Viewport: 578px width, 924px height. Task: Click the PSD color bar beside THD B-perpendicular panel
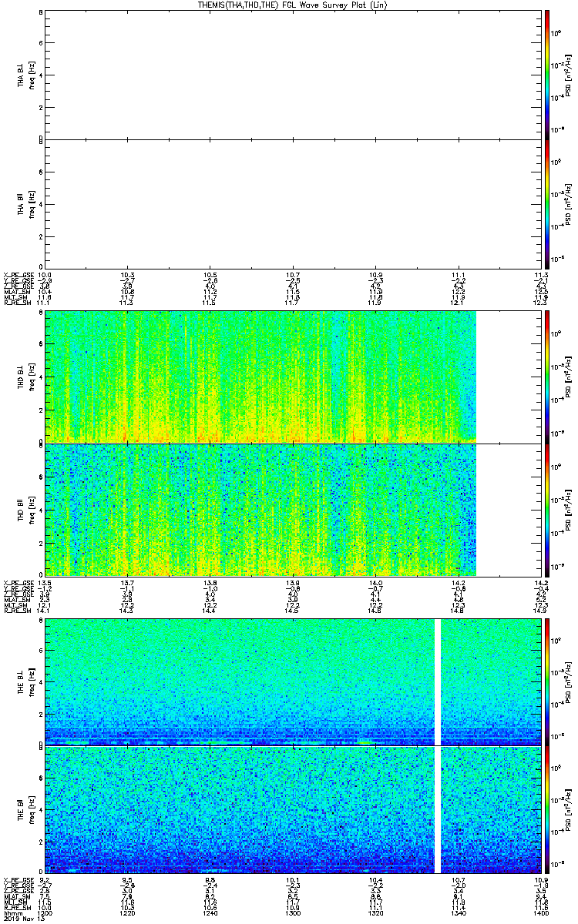point(547,377)
